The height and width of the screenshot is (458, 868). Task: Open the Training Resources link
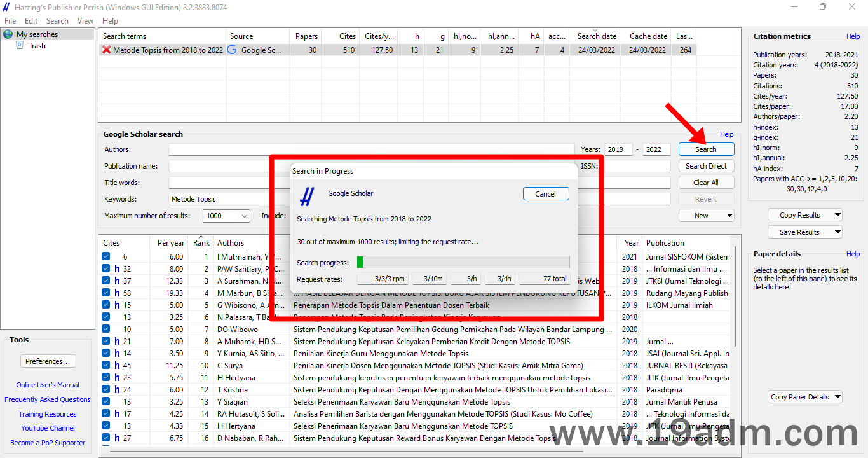coord(48,414)
